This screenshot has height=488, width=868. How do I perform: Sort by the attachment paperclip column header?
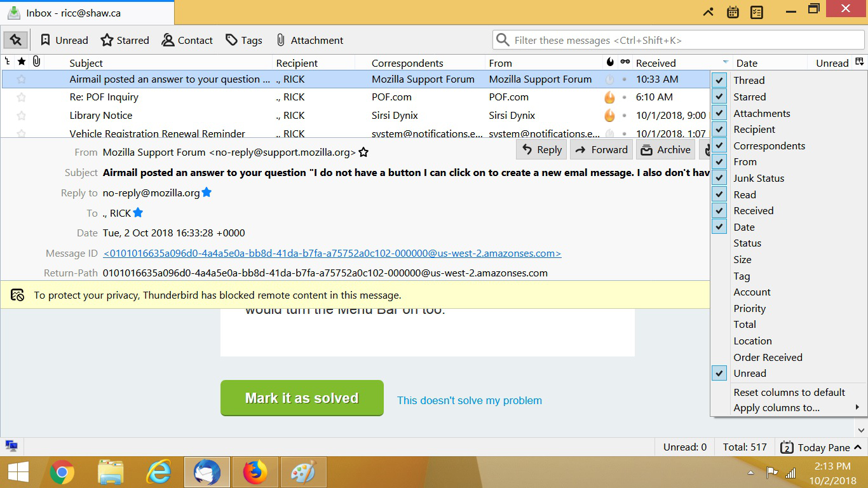click(x=37, y=62)
